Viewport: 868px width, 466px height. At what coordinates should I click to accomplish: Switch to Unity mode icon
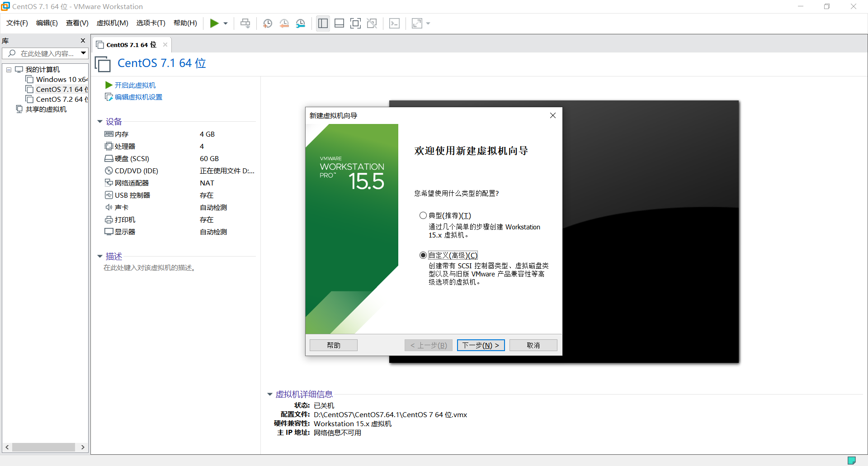click(x=372, y=24)
